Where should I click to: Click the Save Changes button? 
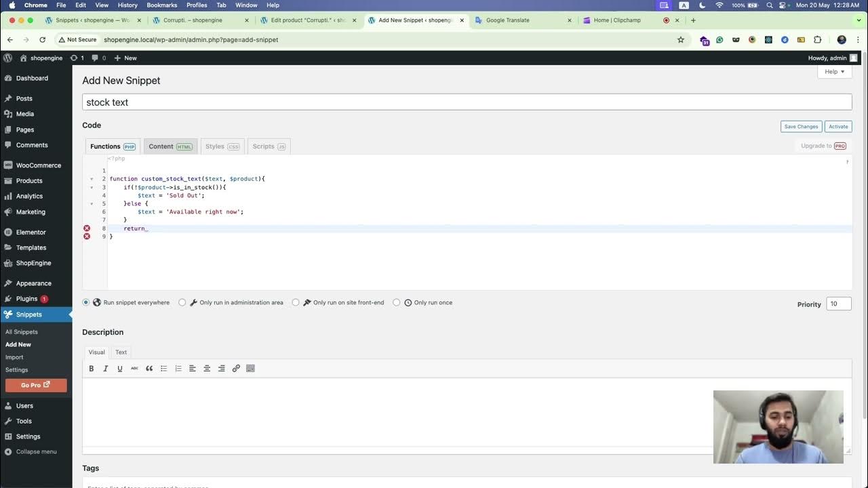click(800, 127)
